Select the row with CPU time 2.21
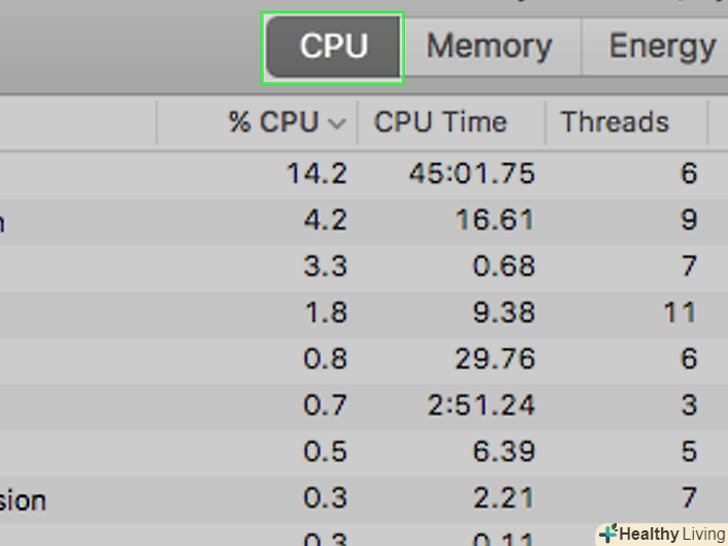Viewport: 728px width, 546px height. coord(502,497)
